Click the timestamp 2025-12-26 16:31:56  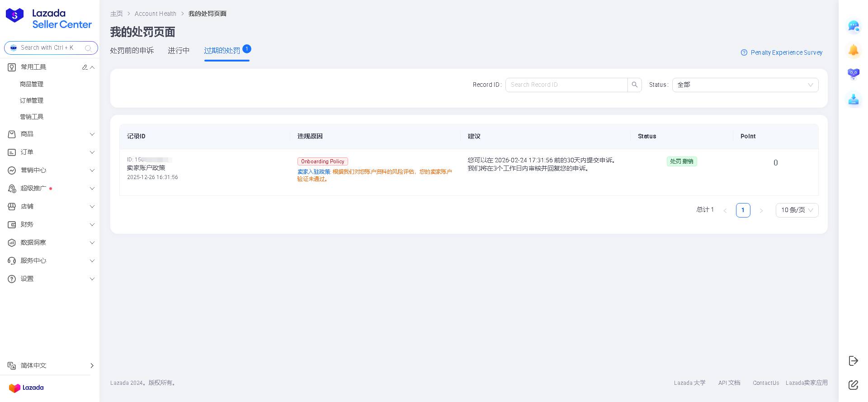(152, 177)
